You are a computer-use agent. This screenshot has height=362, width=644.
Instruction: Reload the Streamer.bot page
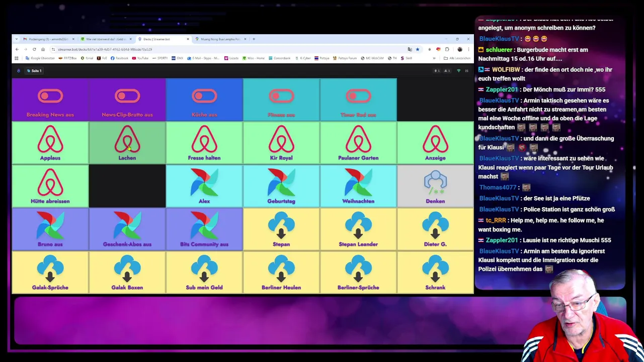pyautogui.click(x=34, y=49)
